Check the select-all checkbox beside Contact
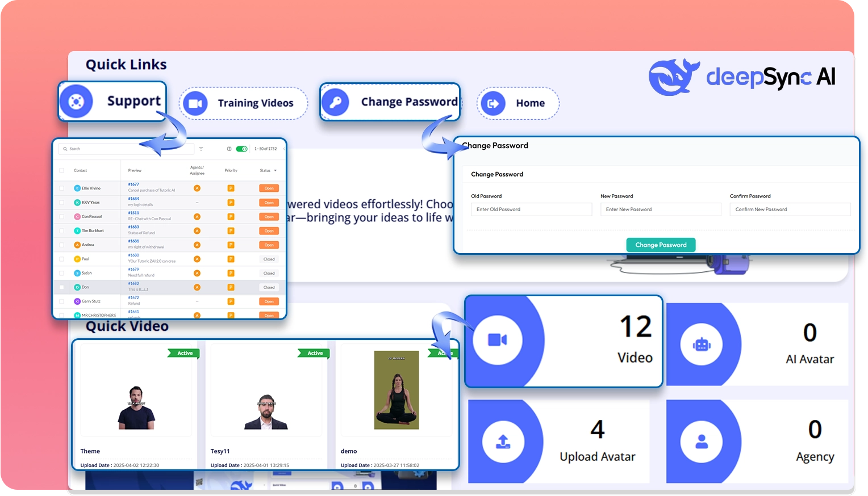 coord(62,170)
